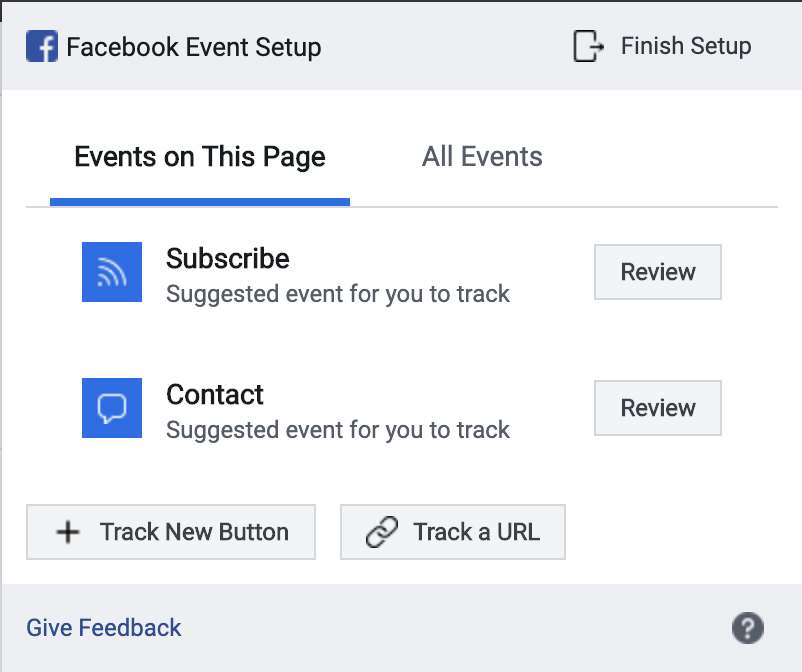Click the Finish Setup text
This screenshot has width=802, height=672.
click(686, 46)
